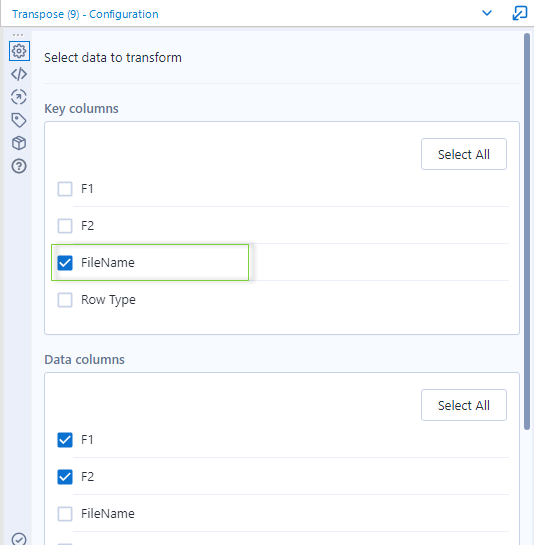Screen dimensions: 534x545
Task: Check FileName under Data columns
Action: tap(65, 514)
